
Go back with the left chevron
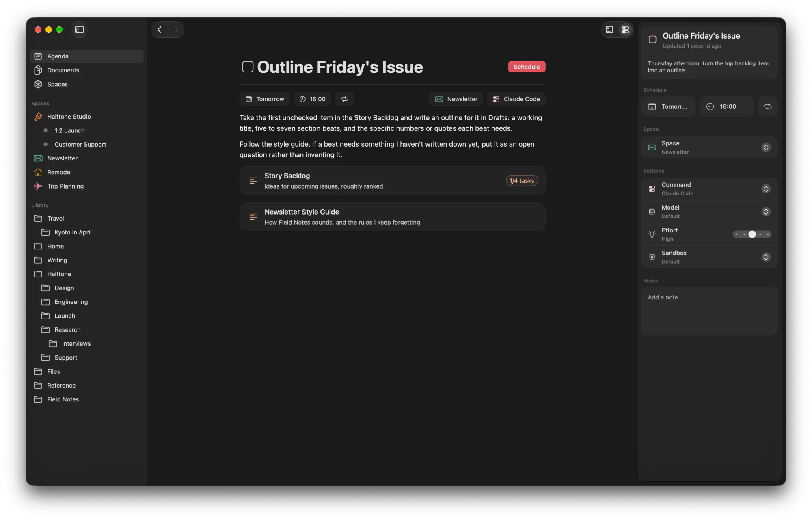(x=160, y=30)
